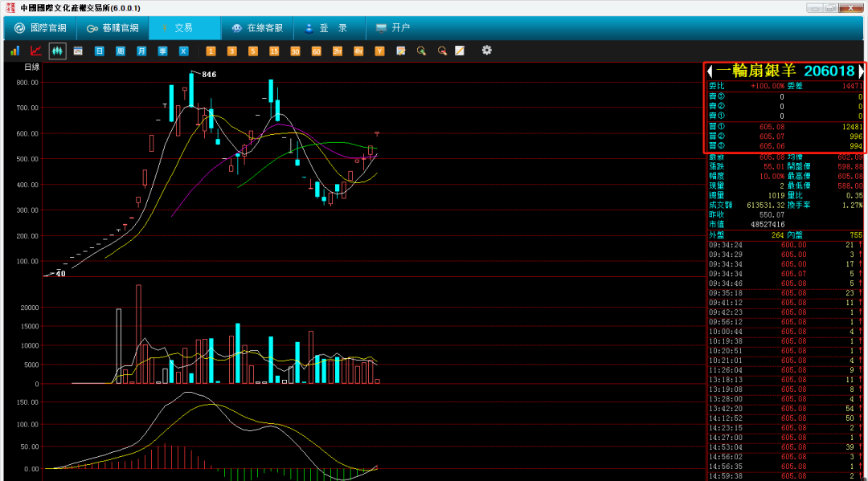
Task: Open the calendar date icon in toolbar
Action: click(78, 51)
